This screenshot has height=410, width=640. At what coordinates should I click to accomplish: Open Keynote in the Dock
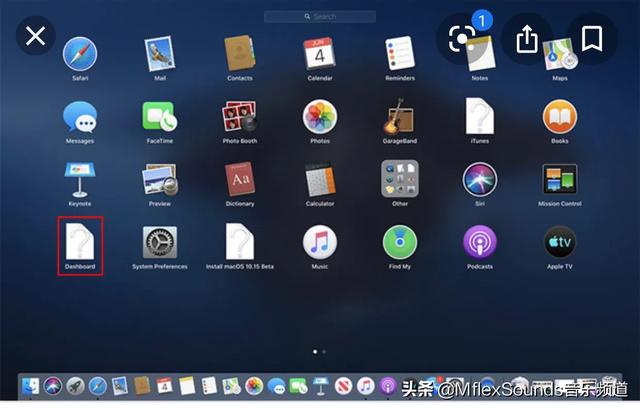[321, 386]
